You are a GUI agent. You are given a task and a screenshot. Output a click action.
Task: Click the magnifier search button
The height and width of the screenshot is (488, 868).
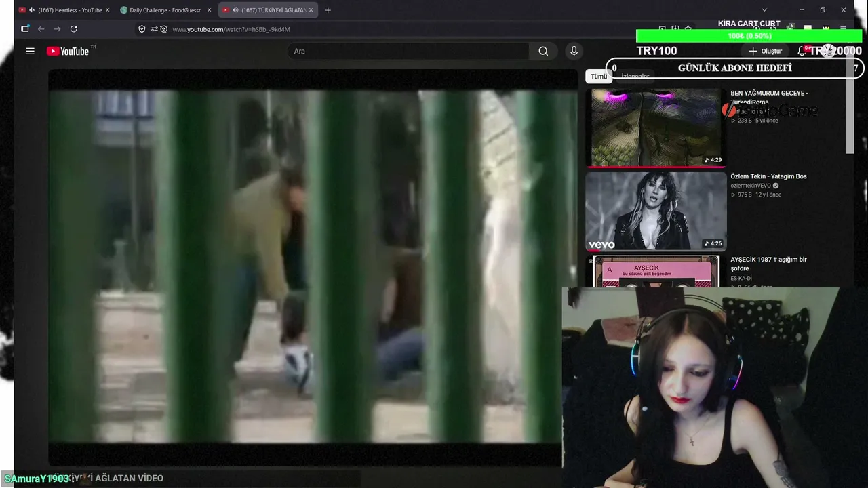click(543, 51)
